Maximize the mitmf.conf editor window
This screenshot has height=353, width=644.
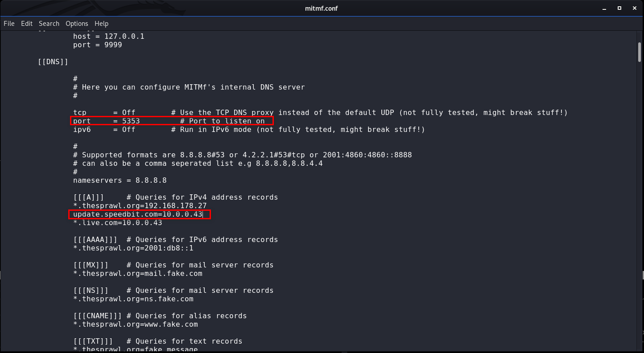(x=619, y=8)
